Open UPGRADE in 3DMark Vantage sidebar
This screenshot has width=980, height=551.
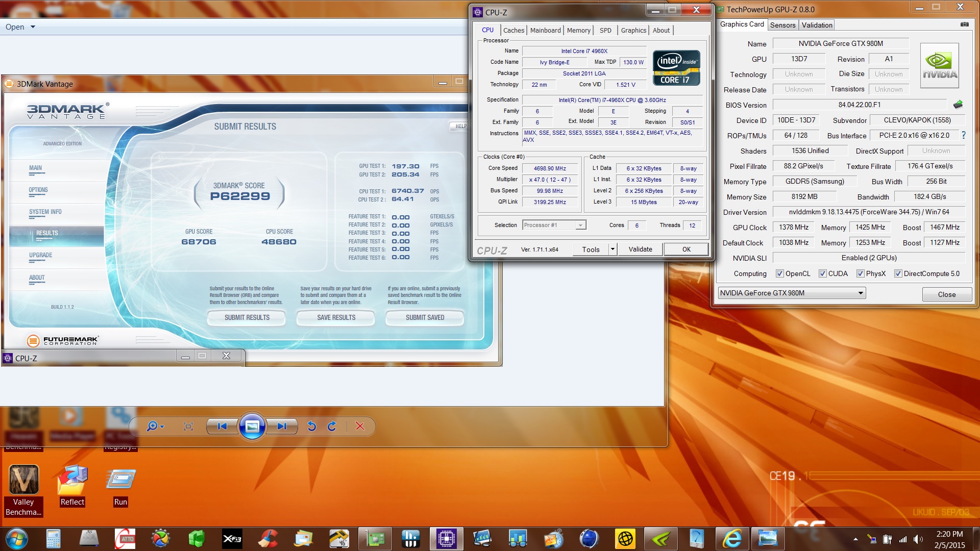click(40, 255)
